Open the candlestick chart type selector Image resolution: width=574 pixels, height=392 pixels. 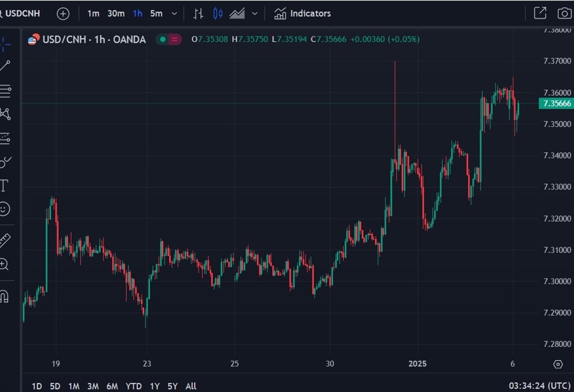[x=217, y=13]
